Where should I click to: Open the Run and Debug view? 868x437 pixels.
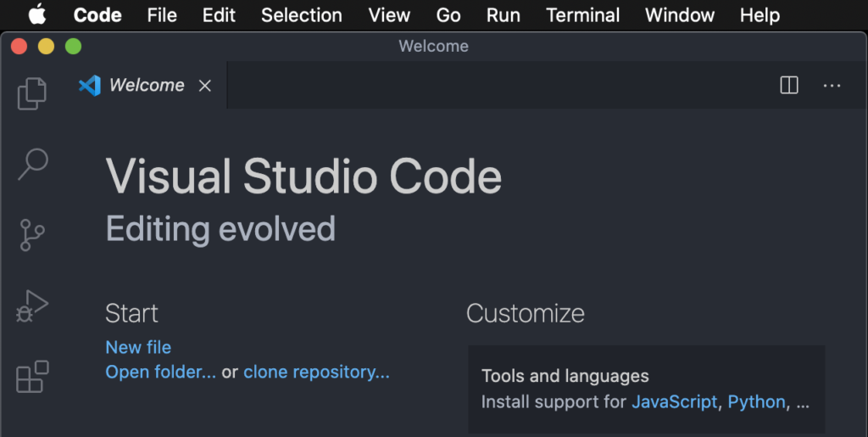(32, 305)
